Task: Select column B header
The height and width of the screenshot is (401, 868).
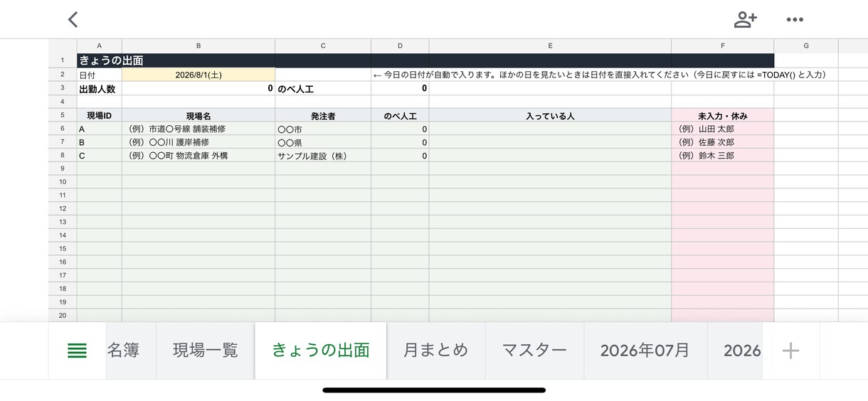Action: point(199,46)
